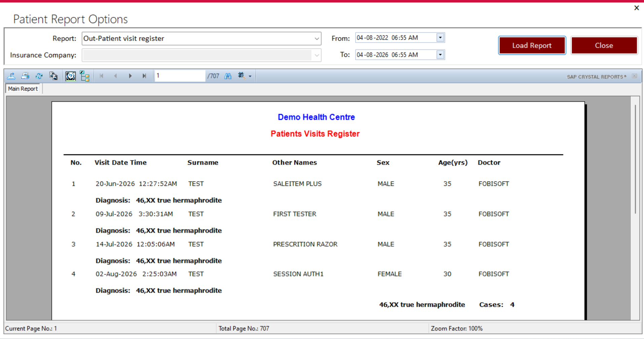Click the Print Report icon
The width and height of the screenshot is (644, 339).
(x=25, y=76)
